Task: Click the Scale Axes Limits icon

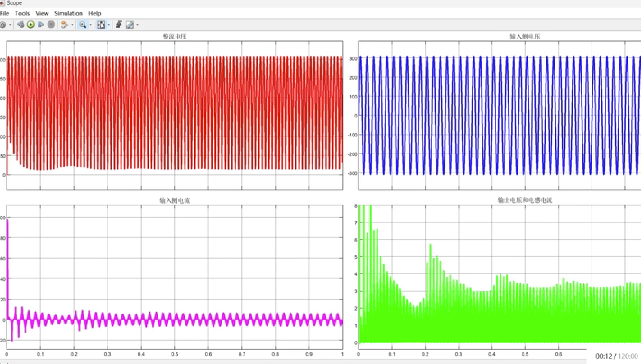Action: point(101,25)
